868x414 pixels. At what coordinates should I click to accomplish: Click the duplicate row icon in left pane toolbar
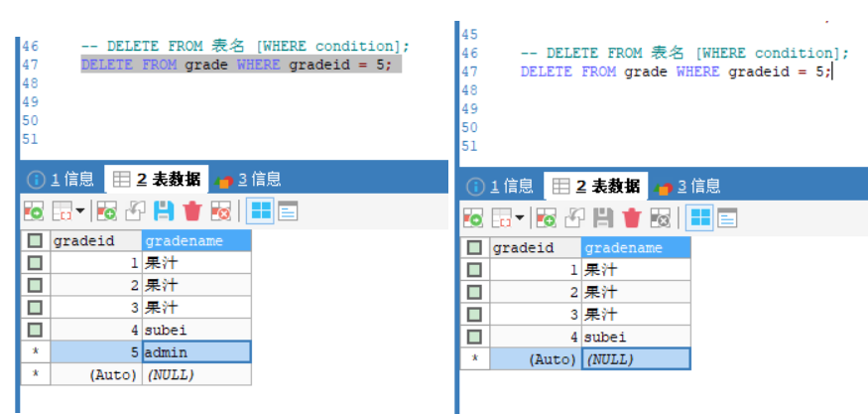pyautogui.click(x=135, y=210)
